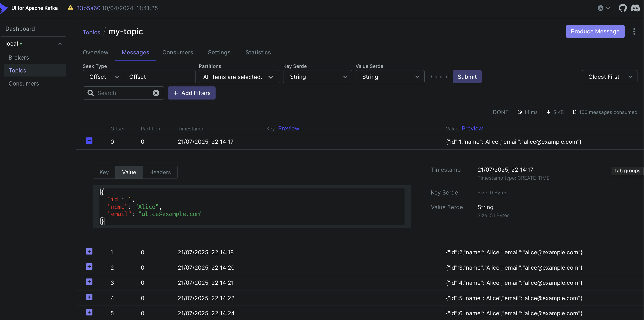Click Timestamp type: CREATE_TIME text
The image size is (644, 320).
pyautogui.click(x=513, y=178)
